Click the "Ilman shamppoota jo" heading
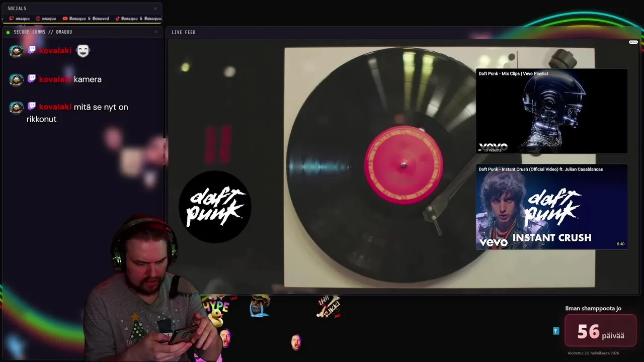 pyautogui.click(x=593, y=309)
